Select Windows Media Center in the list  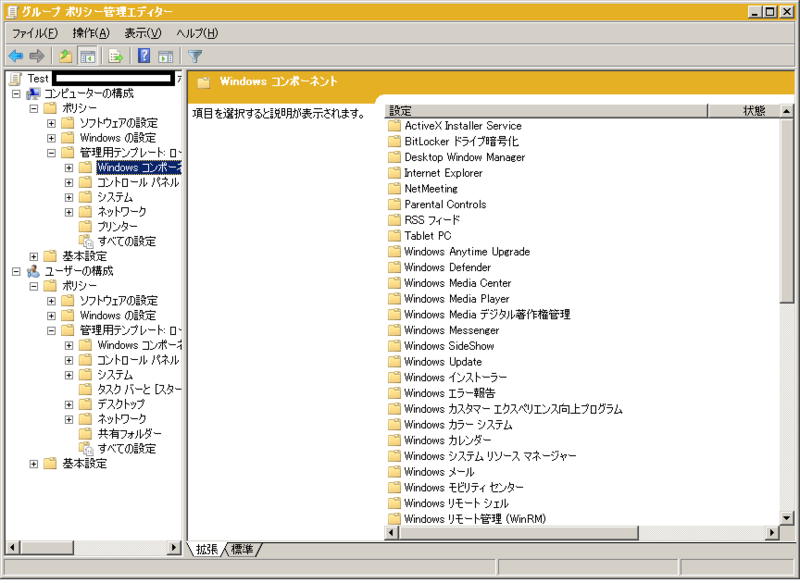pos(458,283)
